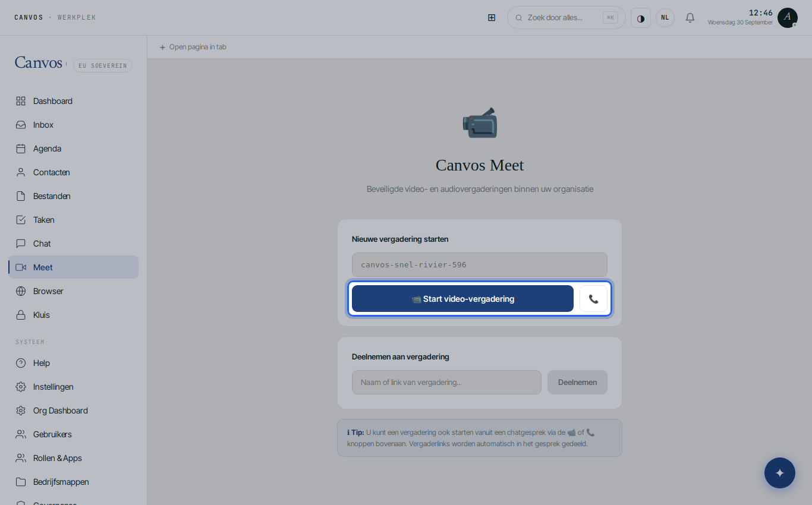
Task: Go to Agenda in sidebar
Action: click(x=73, y=149)
